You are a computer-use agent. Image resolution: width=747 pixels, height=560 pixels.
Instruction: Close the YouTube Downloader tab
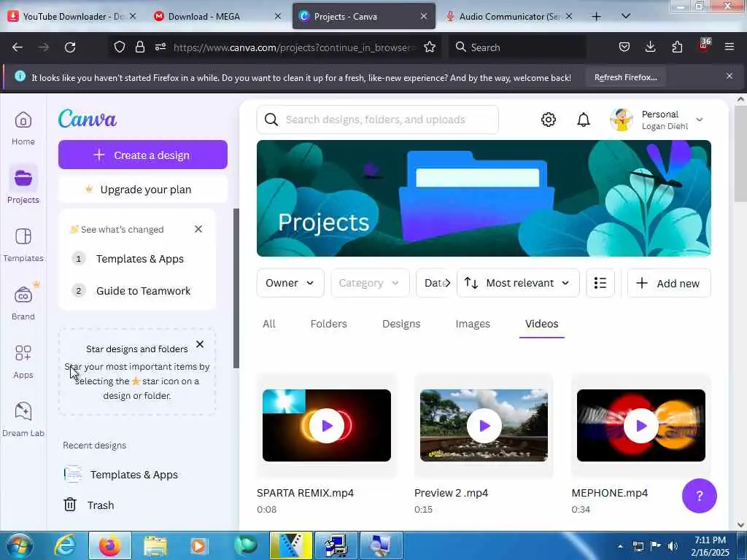point(133,16)
